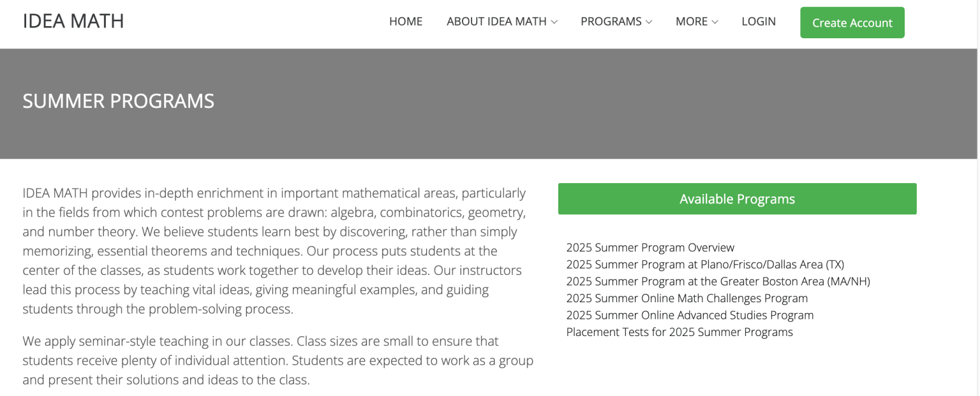Select the PROGRAMS navigation label
This screenshot has width=980, height=396.
[x=611, y=21]
